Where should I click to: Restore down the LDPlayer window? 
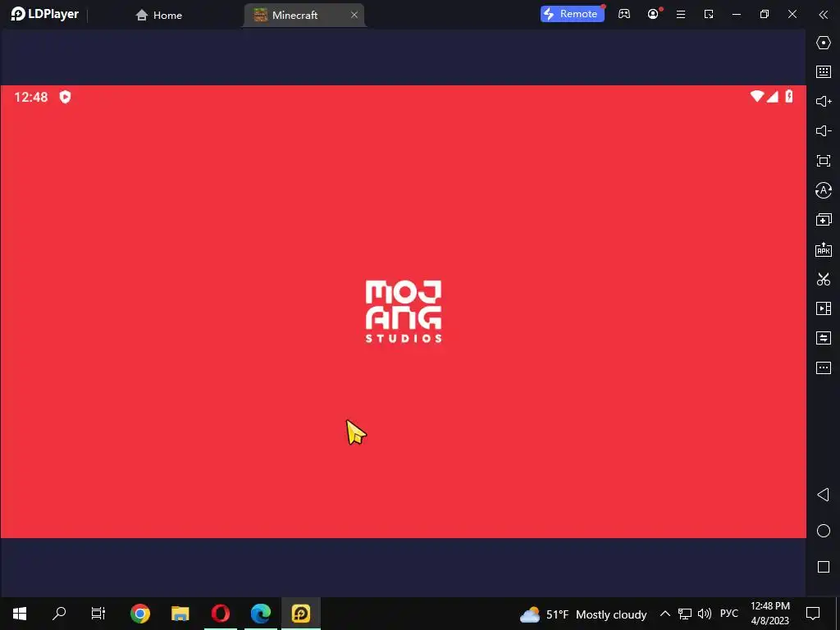click(765, 15)
